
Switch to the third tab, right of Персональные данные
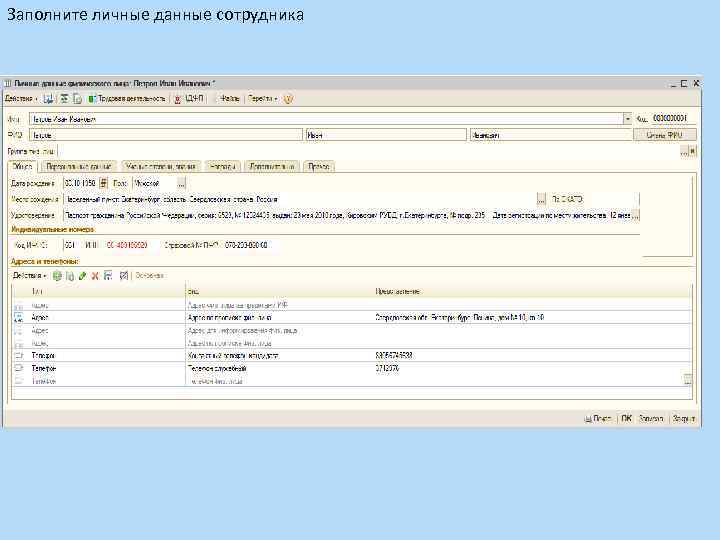tap(161, 166)
